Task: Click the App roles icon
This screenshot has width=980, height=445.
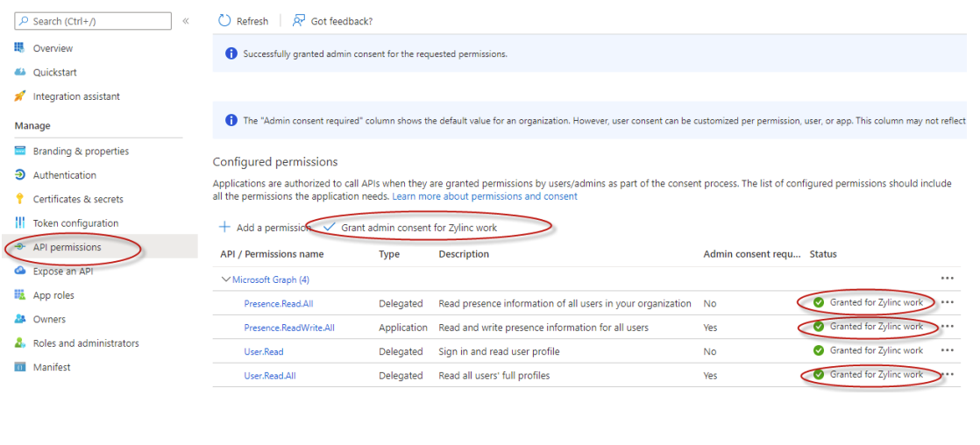Action: point(19,295)
